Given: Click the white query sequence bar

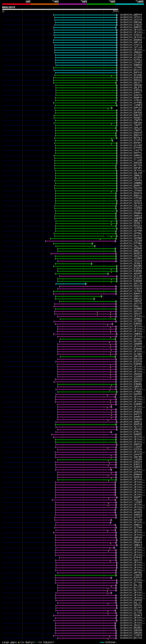Looking at the screenshot, I should pos(60,9).
